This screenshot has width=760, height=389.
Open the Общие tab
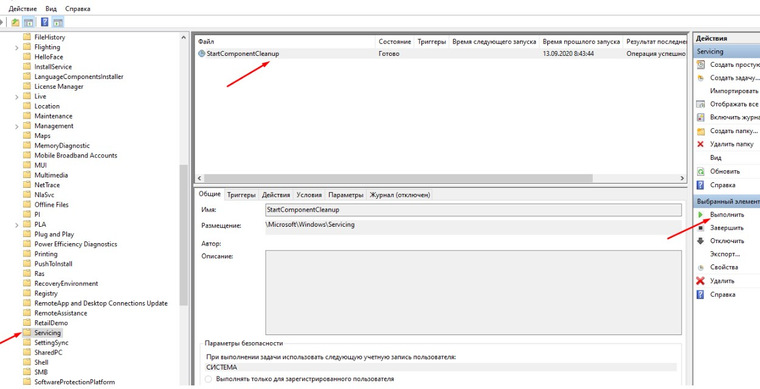click(x=209, y=194)
